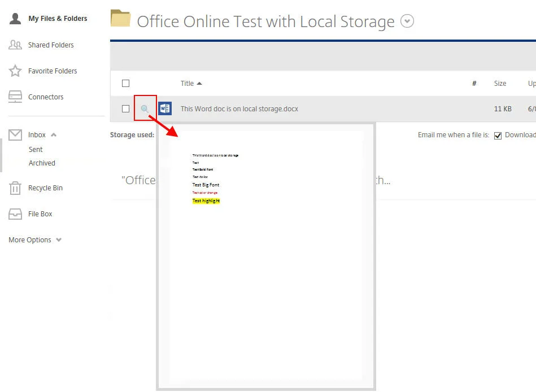Image resolution: width=536 pixels, height=392 pixels.
Task: Open folder title dropdown menu
Action: tap(407, 21)
